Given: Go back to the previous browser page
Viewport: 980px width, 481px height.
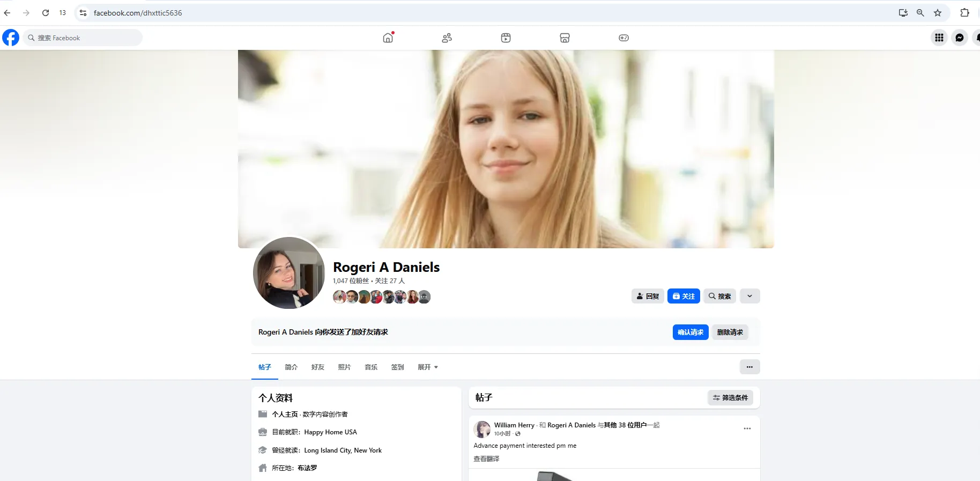Looking at the screenshot, I should 8,13.
